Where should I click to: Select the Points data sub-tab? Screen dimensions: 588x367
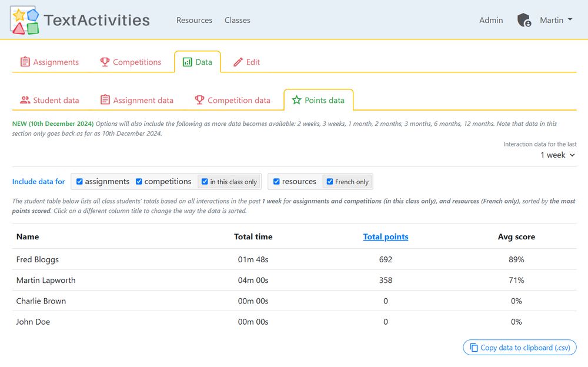click(318, 100)
